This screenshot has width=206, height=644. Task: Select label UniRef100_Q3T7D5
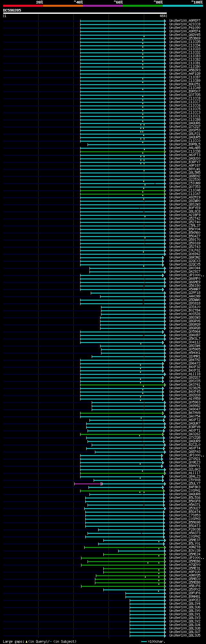click(185, 95)
